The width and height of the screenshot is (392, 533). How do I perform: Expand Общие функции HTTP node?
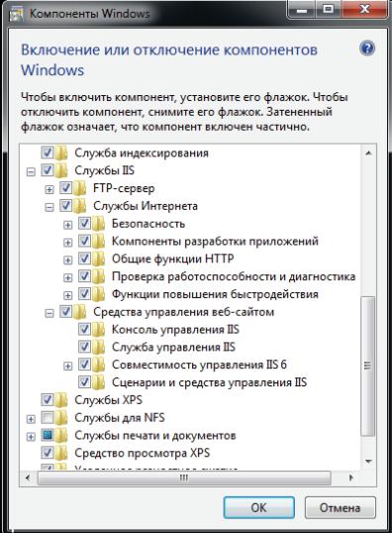68,260
